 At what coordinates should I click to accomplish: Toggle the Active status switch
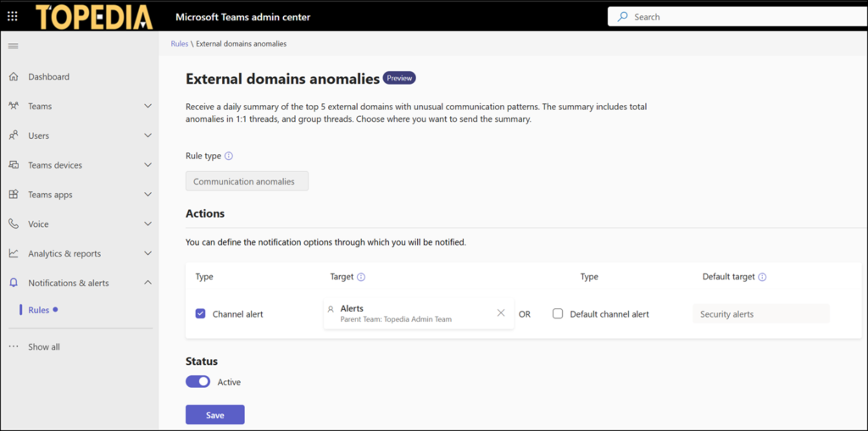[x=198, y=381]
